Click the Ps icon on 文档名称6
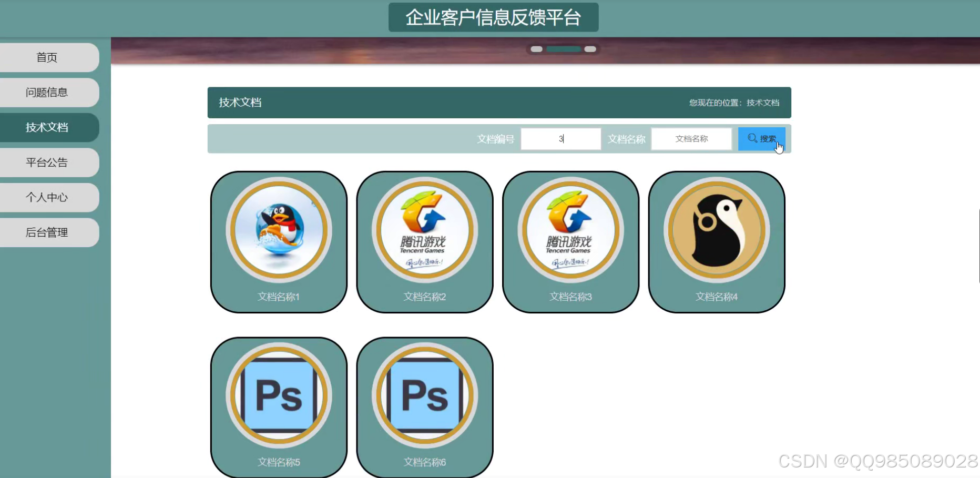This screenshot has width=980, height=478. click(x=424, y=395)
